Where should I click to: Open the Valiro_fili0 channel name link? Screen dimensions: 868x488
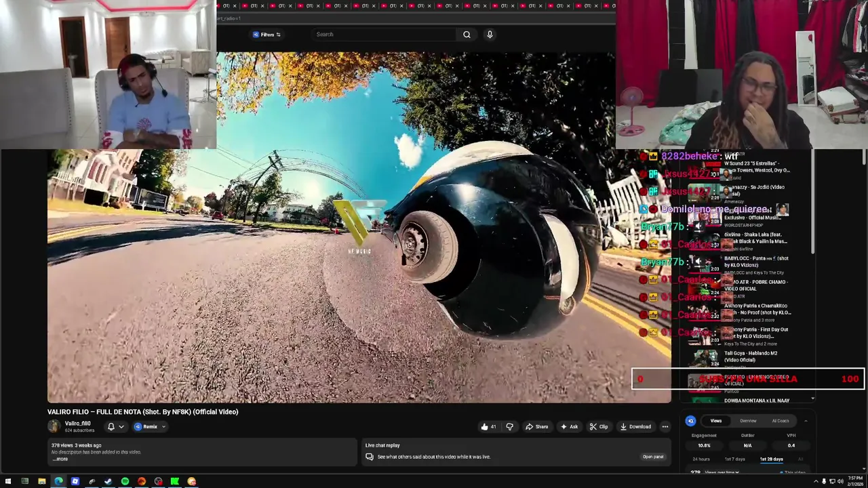click(x=77, y=424)
